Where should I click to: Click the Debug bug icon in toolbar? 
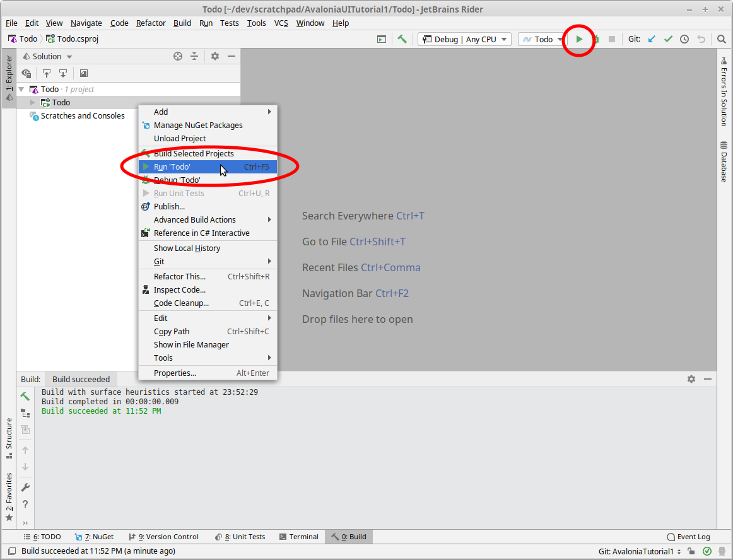click(595, 38)
